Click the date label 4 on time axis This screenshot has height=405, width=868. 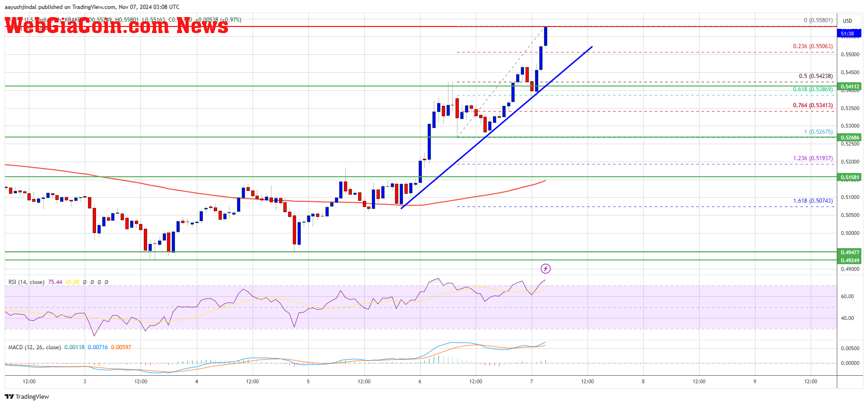tap(196, 381)
